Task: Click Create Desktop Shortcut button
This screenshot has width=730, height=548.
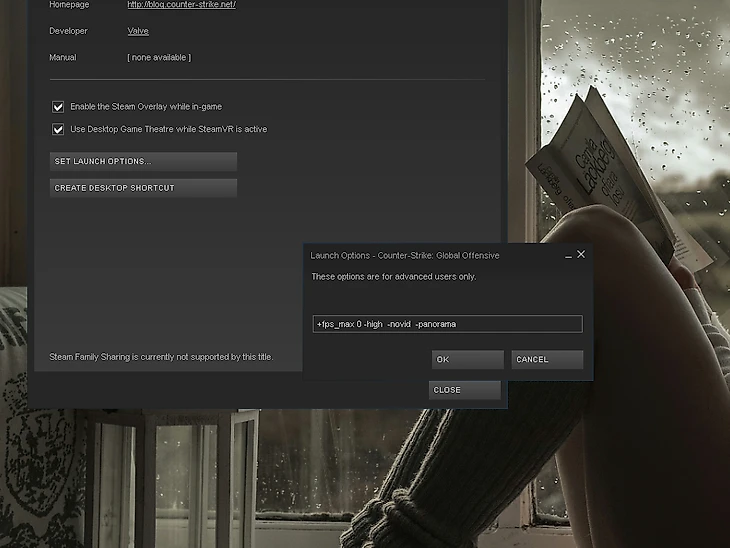Action: [143, 188]
